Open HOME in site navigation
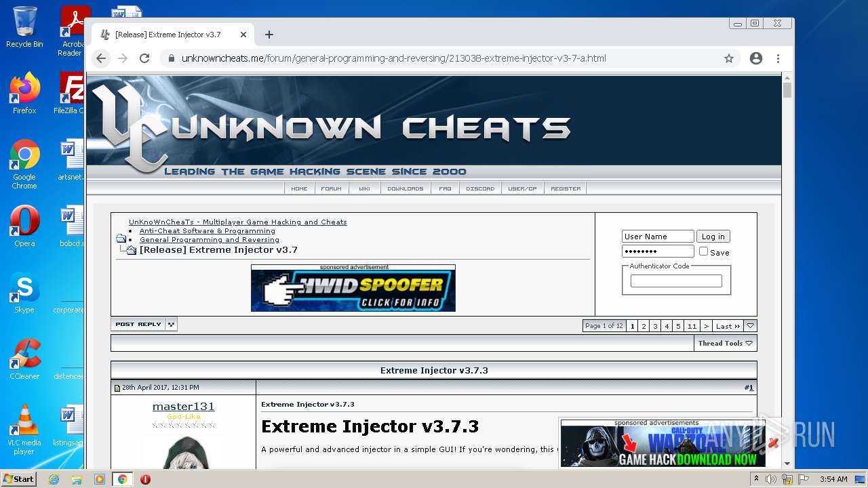Viewport: 868px width, 488px height. coord(299,188)
